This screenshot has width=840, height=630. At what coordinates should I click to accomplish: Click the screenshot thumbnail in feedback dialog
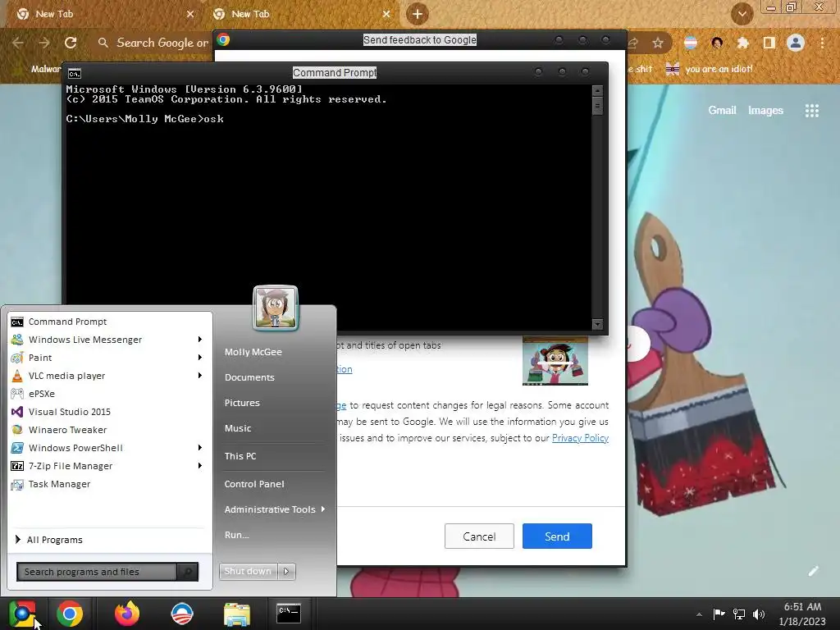click(x=555, y=361)
